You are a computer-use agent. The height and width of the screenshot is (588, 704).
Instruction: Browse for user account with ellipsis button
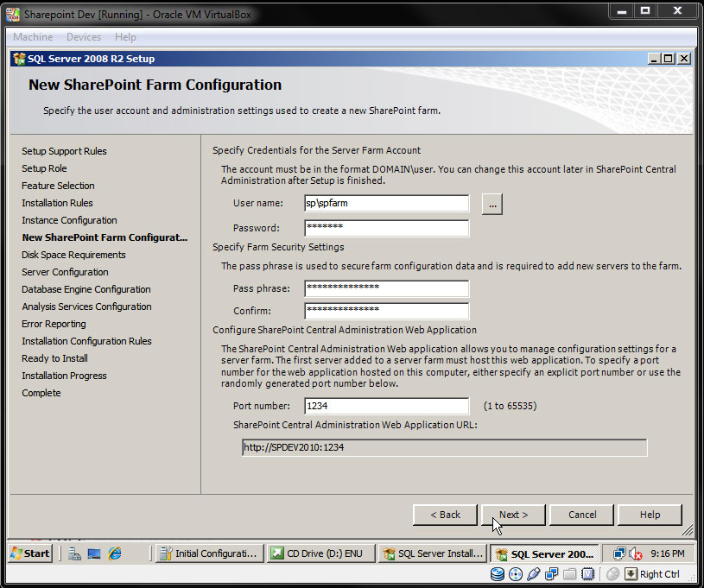(492, 205)
